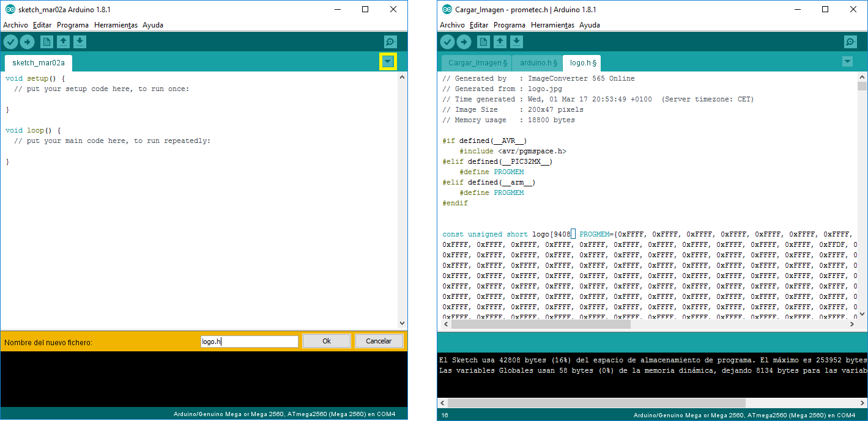Screen dimensions: 868x421
Task: Click the new file name input field
Action: (x=249, y=342)
